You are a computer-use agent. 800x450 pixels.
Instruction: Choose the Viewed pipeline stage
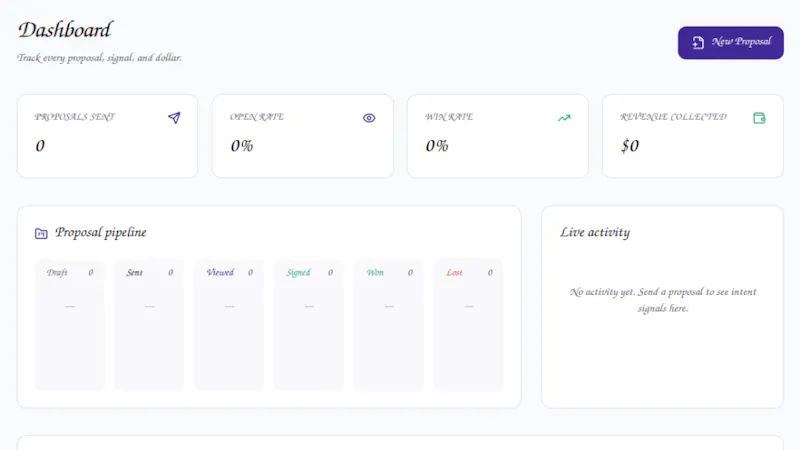[x=230, y=325]
